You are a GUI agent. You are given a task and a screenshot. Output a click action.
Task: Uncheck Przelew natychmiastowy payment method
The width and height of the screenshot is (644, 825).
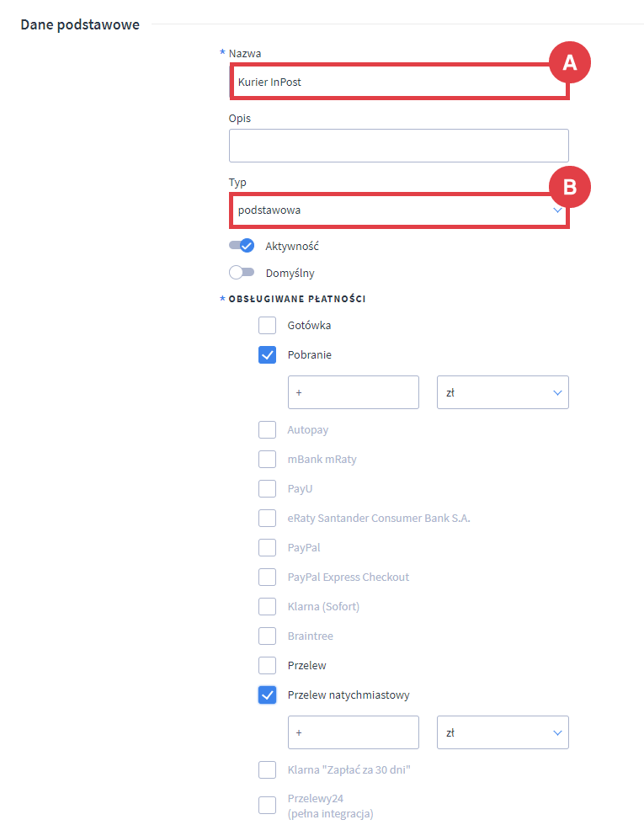[x=267, y=695]
